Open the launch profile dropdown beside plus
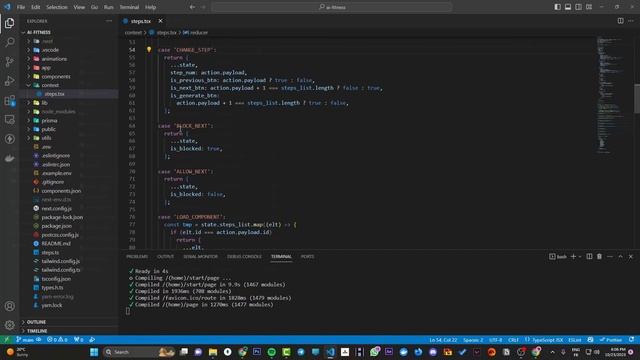640x360 pixels. click(580, 257)
